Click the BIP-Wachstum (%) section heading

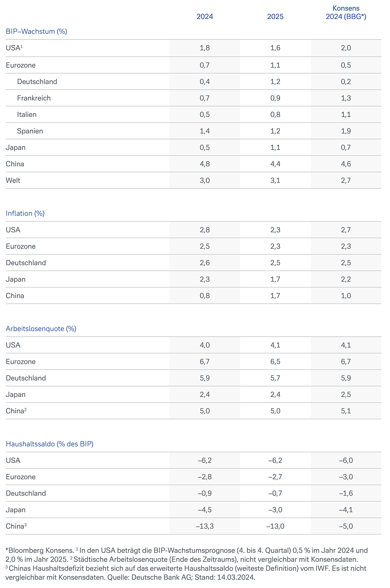(x=36, y=32)
